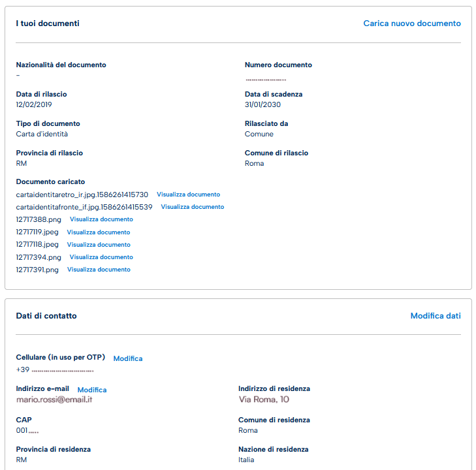
Task: Click the issue date 12/02/2019
Action: pyautogui.click(x=34, y=104)
